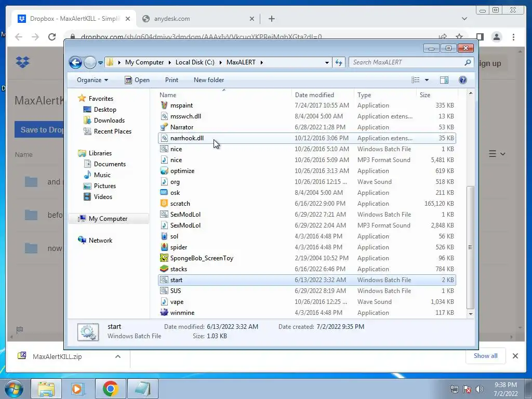Select the nice MP3 sound icon
532x399 pixels.
click(164, 160)
